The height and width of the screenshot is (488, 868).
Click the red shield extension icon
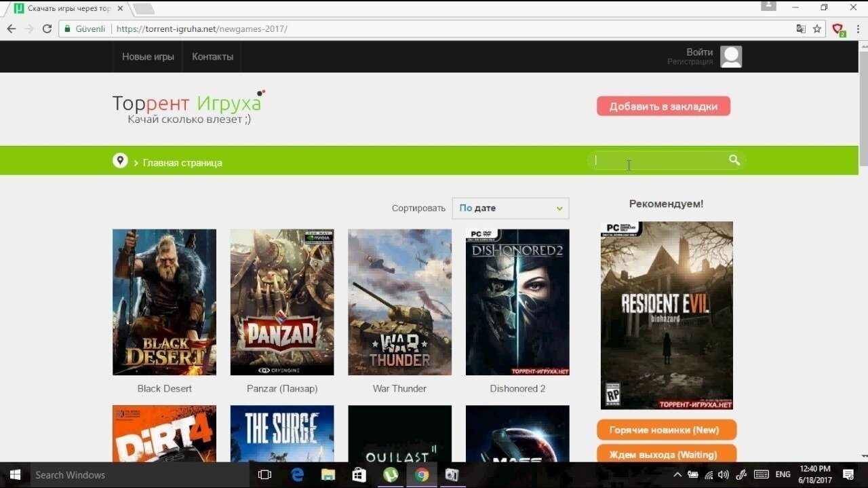click(838, 29)
